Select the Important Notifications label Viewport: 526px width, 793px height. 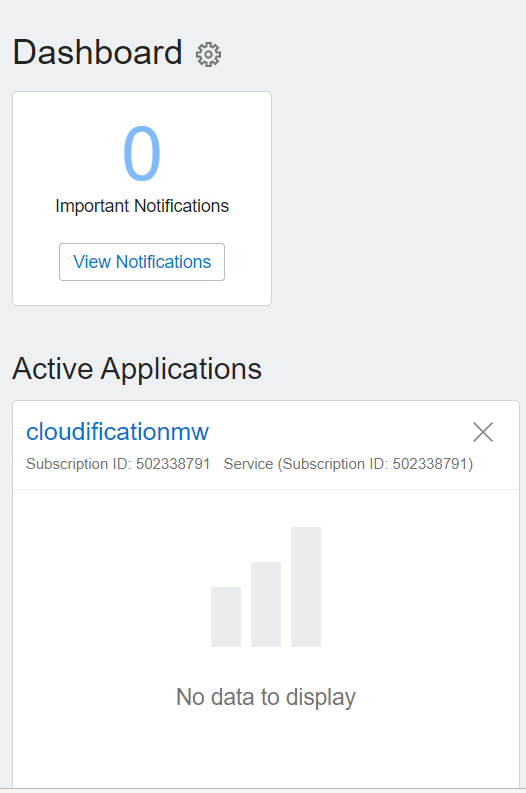(142, 206)
